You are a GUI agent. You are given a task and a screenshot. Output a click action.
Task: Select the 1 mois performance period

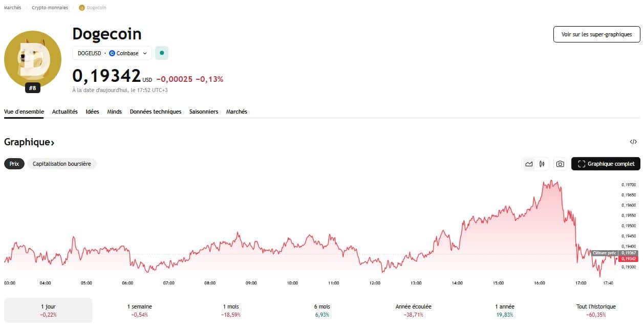pyautogui.click(x=231, y=310)
